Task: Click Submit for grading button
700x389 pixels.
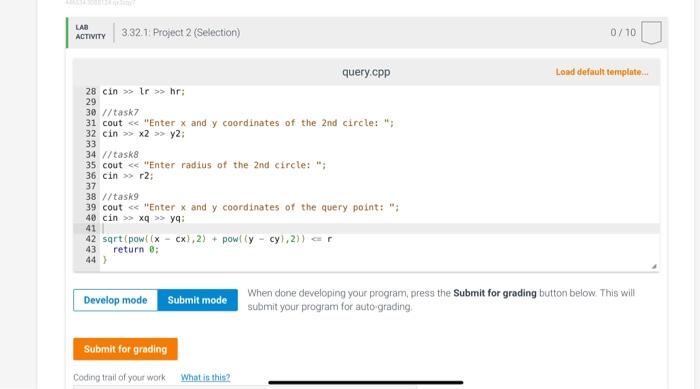Action: [x=125, y=349]
